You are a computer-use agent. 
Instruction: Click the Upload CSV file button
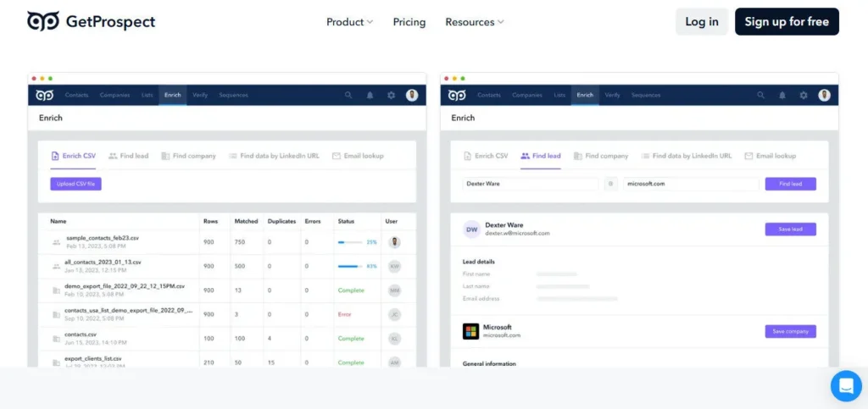75,184
